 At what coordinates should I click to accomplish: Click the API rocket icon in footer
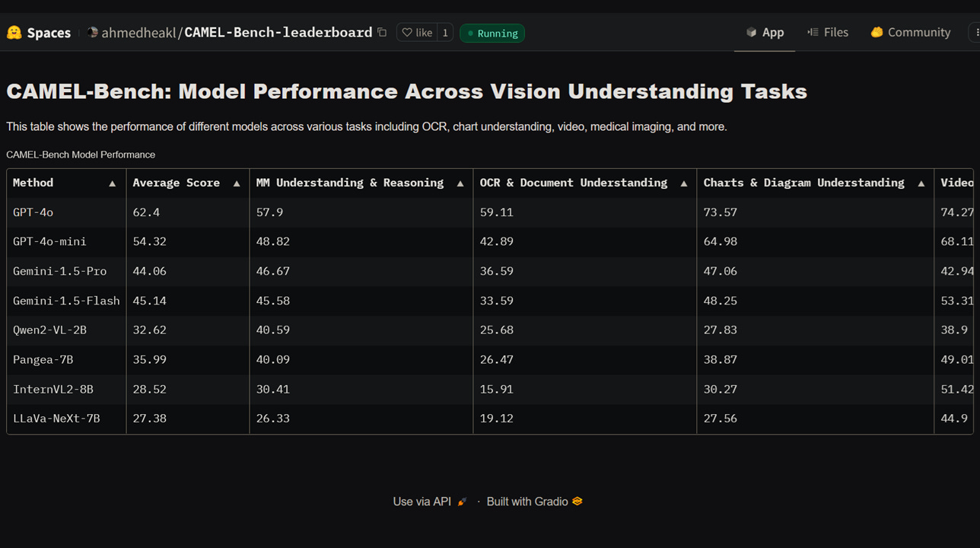click(462, 502)
